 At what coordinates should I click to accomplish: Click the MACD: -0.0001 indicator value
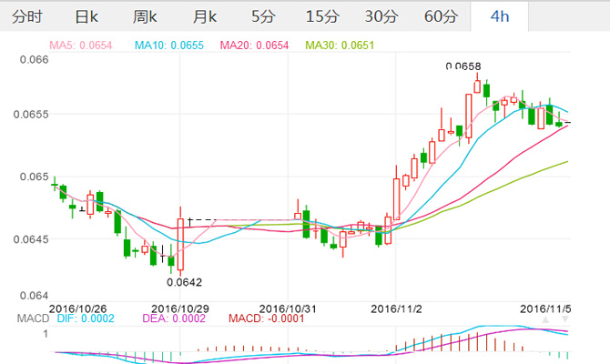pyautogui.click(x=267, y=318)
